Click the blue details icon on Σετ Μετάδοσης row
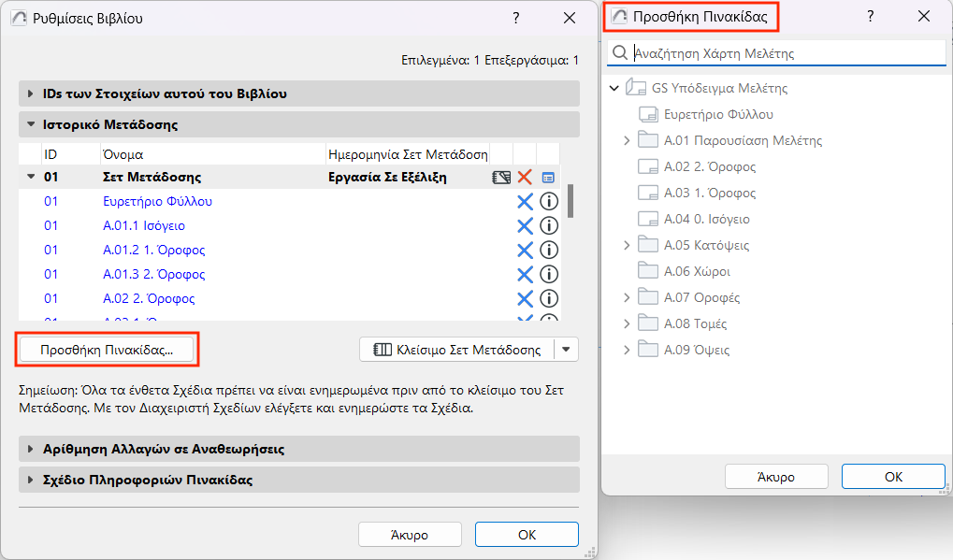953x560 pixels. tap(549, 177)
